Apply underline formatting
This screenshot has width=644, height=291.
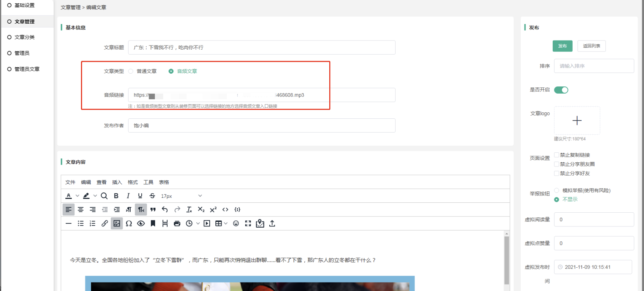pos(140,196)
